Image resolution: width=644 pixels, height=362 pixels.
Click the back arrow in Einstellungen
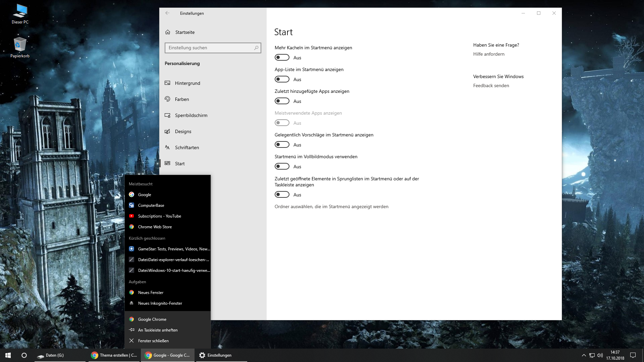point(167,13)
